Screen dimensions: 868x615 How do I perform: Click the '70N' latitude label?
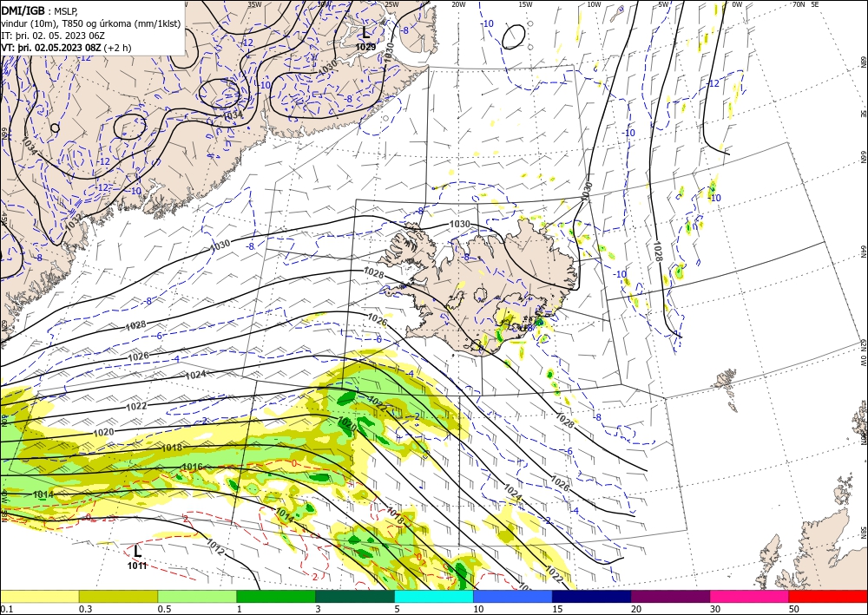click(799, 4)
